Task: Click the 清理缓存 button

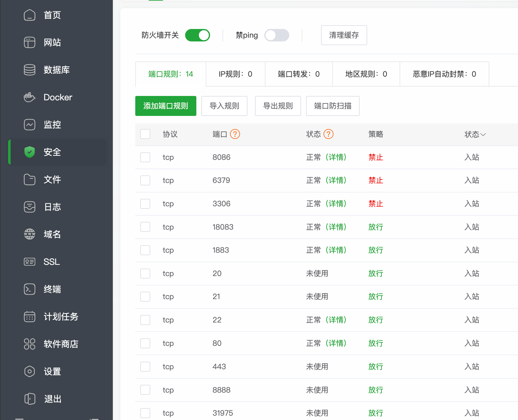Action: pyautogui.click(x=344, y=35)
